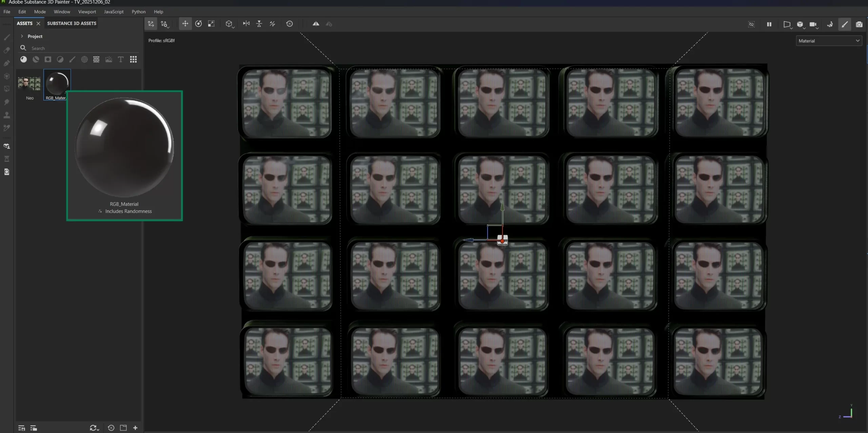Click the plus import resources button in Assets

[135, 428]
